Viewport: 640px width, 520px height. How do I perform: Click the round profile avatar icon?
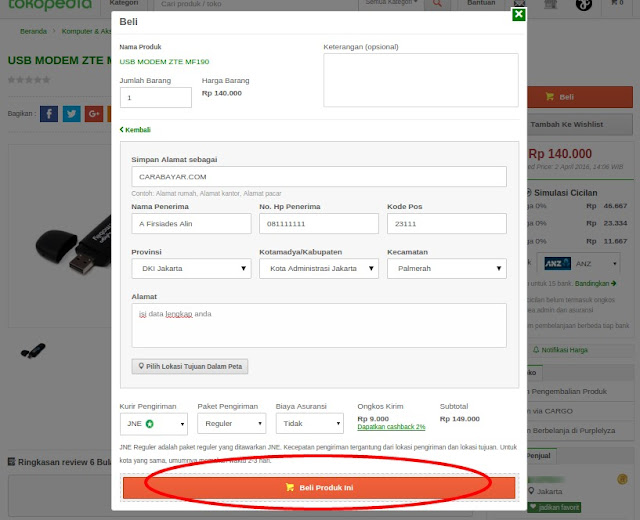point(584,4)
